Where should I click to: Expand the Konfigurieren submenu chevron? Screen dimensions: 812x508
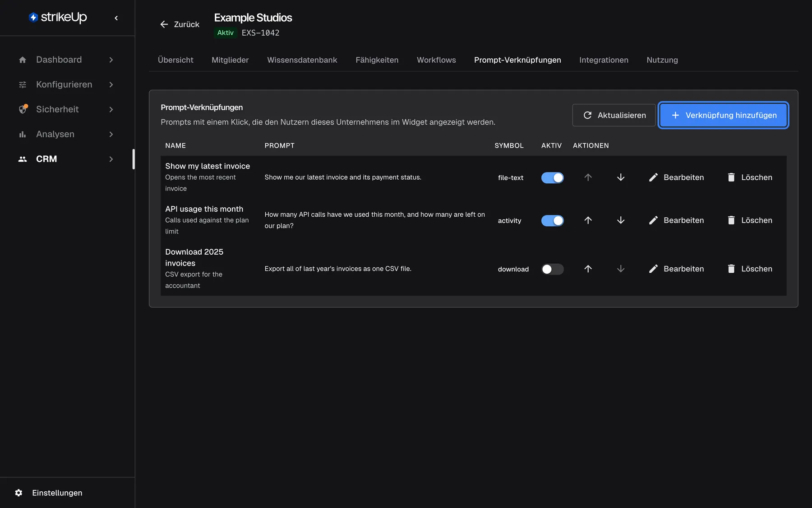tap(111, 84)
